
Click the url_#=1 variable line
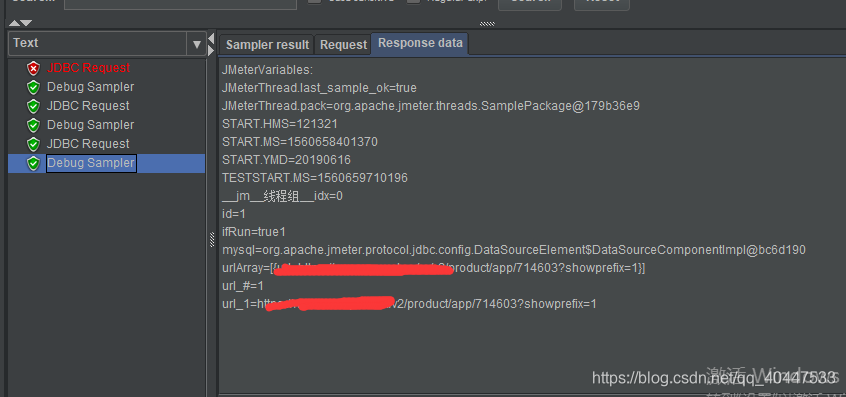click(x=243, y=286)
